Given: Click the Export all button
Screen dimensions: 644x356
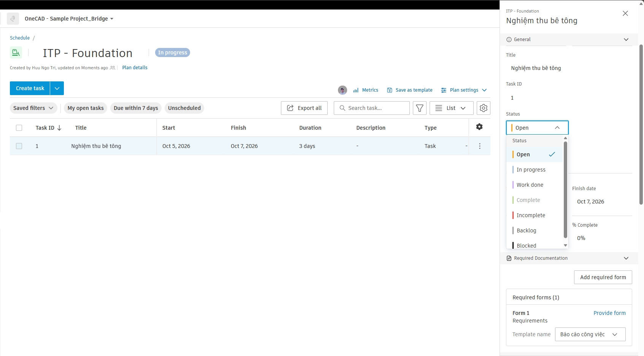Looking at the screenshot, I should coord(304,108).
